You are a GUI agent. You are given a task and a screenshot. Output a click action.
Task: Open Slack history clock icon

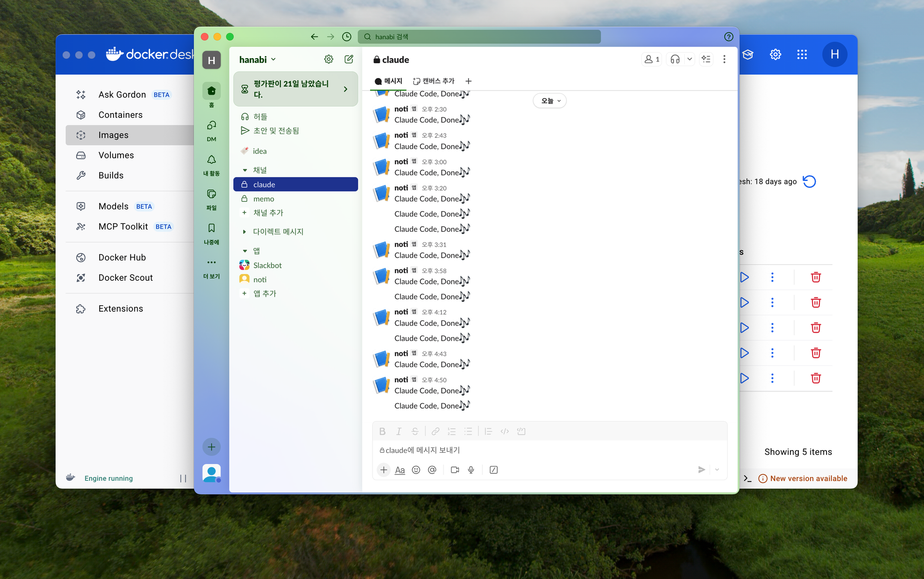pos(346,36)
